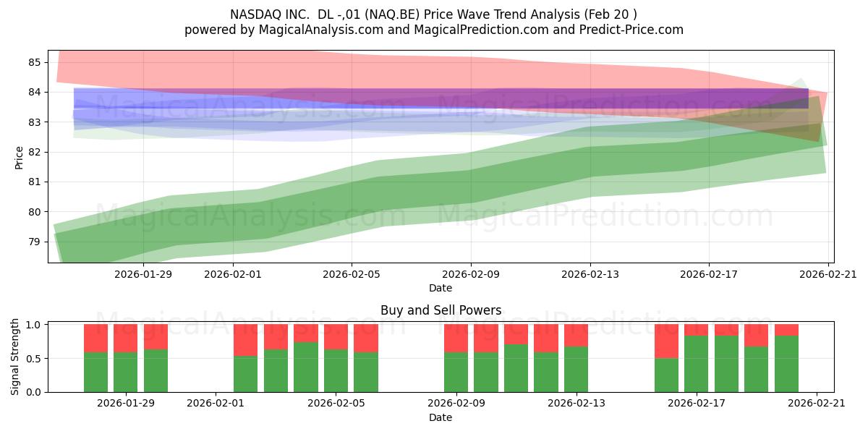Viewport: 868px width, 434px height.
Task: Click the 79 tick on the price axis
Action: click(x=35, y=242)
